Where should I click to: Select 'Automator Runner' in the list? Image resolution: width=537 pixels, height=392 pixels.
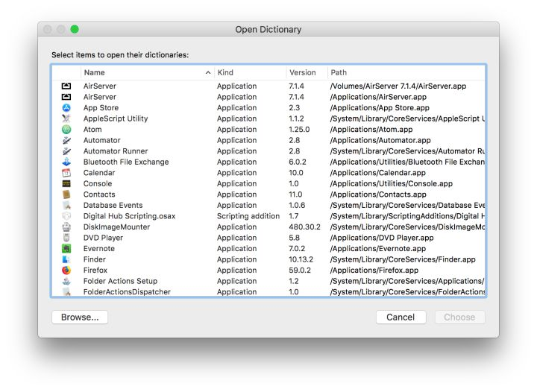tap(116, 151)
